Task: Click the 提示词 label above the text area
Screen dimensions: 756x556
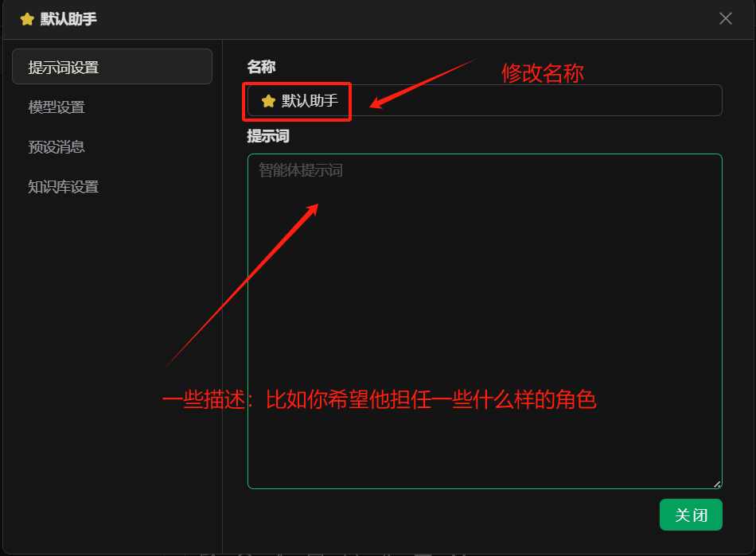Action: tap(267, 136)
